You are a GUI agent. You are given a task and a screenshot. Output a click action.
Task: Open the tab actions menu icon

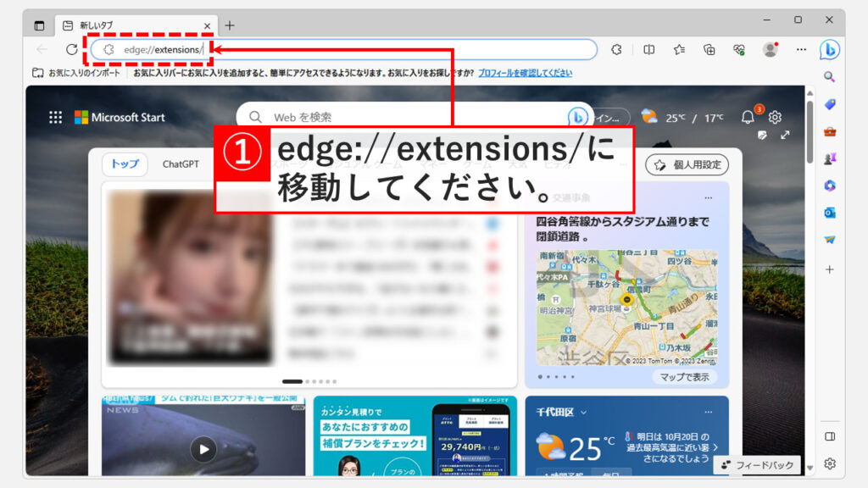point(39,25)
